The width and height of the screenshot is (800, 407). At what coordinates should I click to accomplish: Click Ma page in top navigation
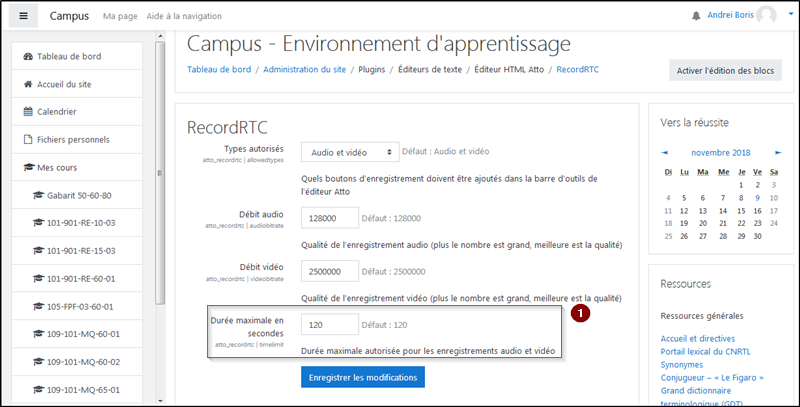point(120,17)
